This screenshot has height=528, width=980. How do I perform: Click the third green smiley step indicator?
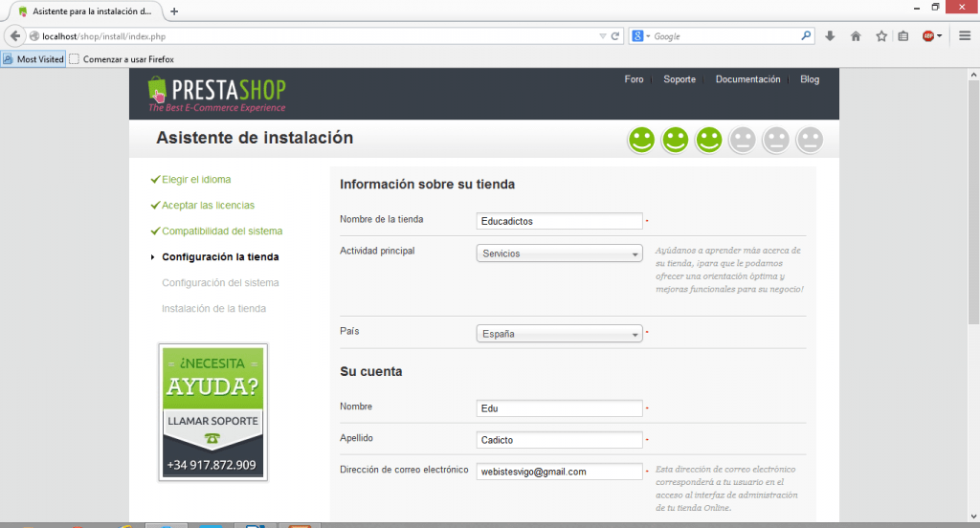point(708,140)
